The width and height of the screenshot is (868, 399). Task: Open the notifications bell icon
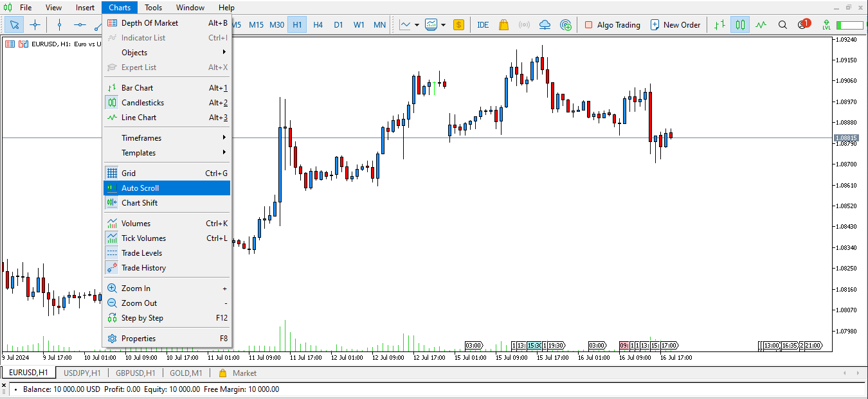[x=802, y=24]
